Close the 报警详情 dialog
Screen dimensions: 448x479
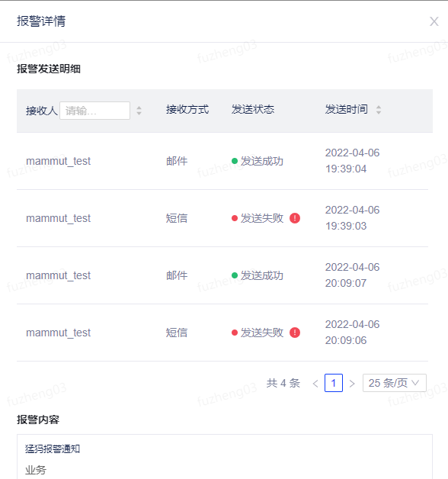click(434, 21)
